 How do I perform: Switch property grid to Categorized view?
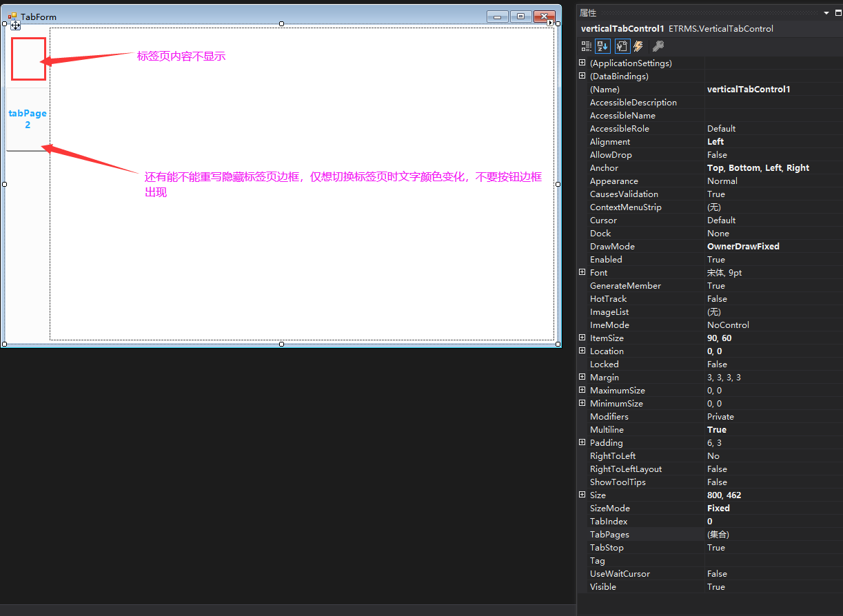tap(587, 46)
